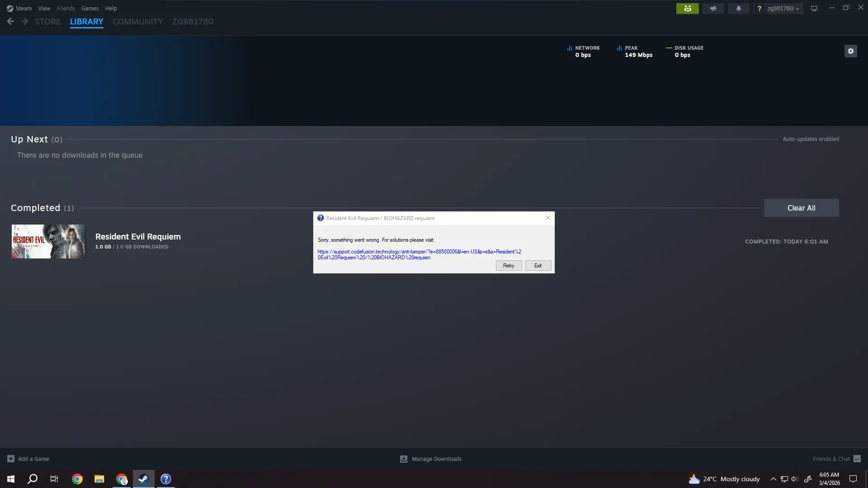Open File Explorer from the taskbar
The height and width of the screenshot is (488, 868).
pos(99,479)
